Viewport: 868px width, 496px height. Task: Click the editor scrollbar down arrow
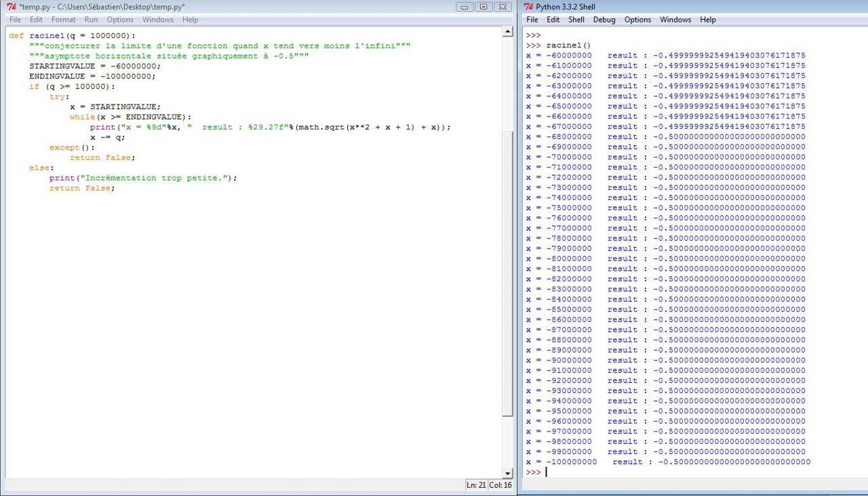(508, 473)
